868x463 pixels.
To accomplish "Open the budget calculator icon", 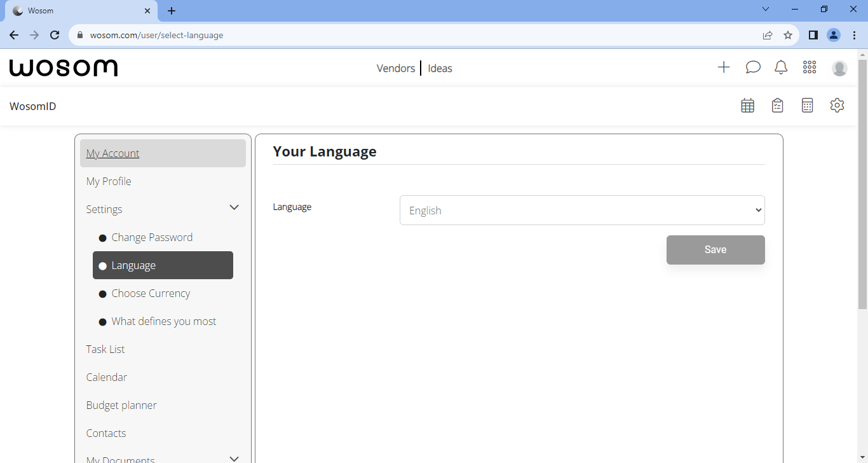I will coord(807,105).
